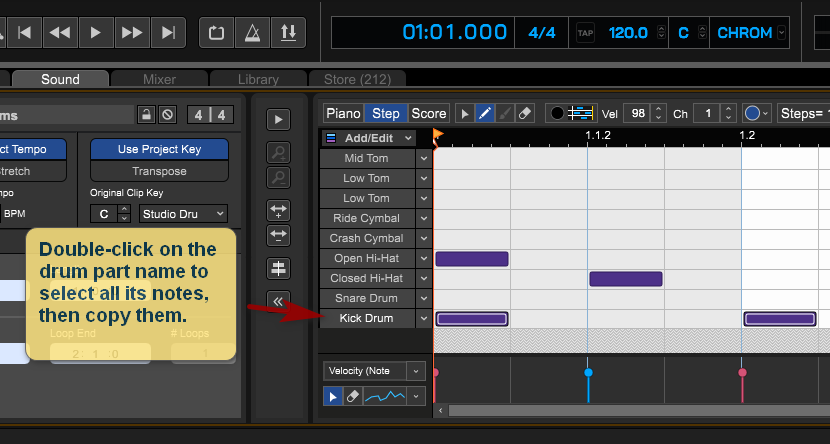Switch to the Sound tab
Viewport: 830px width, 444px height.
coord(60,79)
